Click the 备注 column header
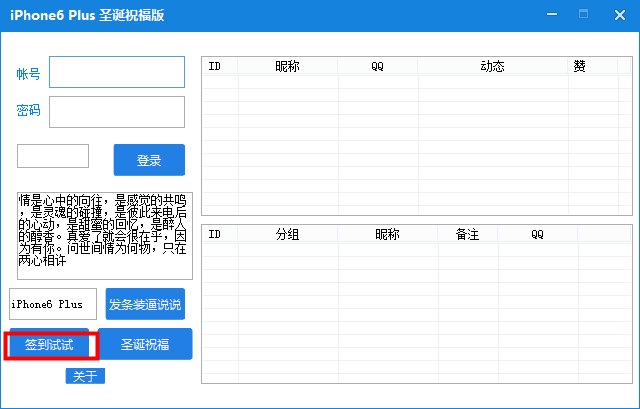The height and width of the screenshot is (409, 640). click(x=467, y=234)
